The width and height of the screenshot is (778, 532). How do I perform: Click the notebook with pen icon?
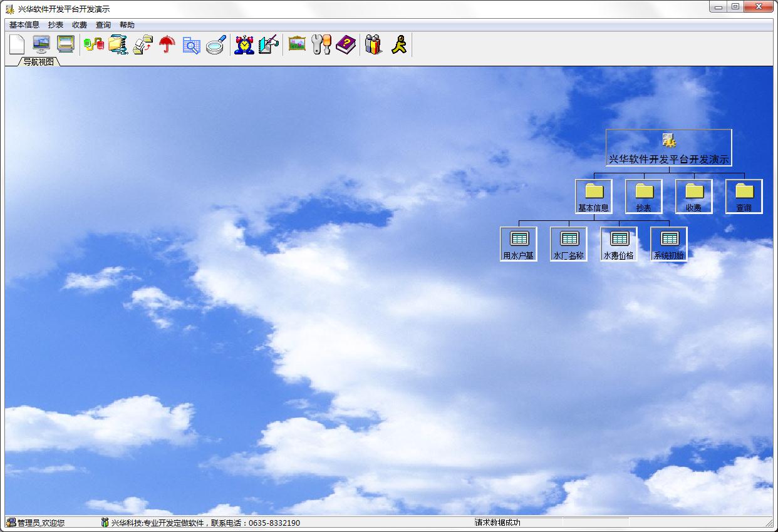coord(269,44)
